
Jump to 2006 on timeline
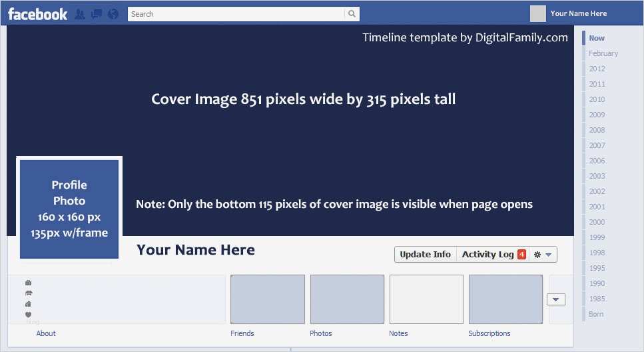coord(597,161)
